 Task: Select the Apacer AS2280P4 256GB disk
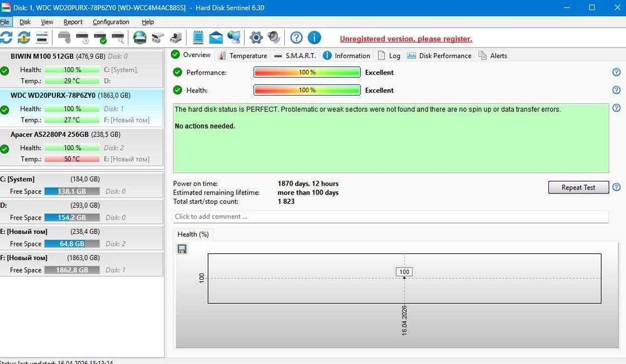click(81, 147)
